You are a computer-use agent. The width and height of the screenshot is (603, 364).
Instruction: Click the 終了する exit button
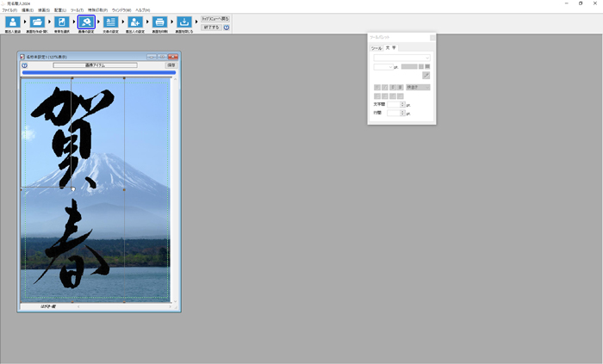click(211, 27)
